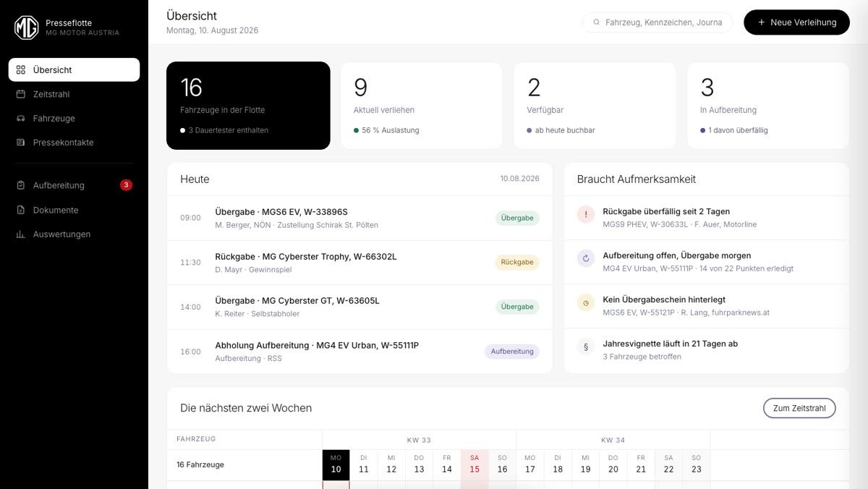Select Tuesday 11 in the calendar
The height and width of the screenshot is (489, 868).
pos(364,464)
